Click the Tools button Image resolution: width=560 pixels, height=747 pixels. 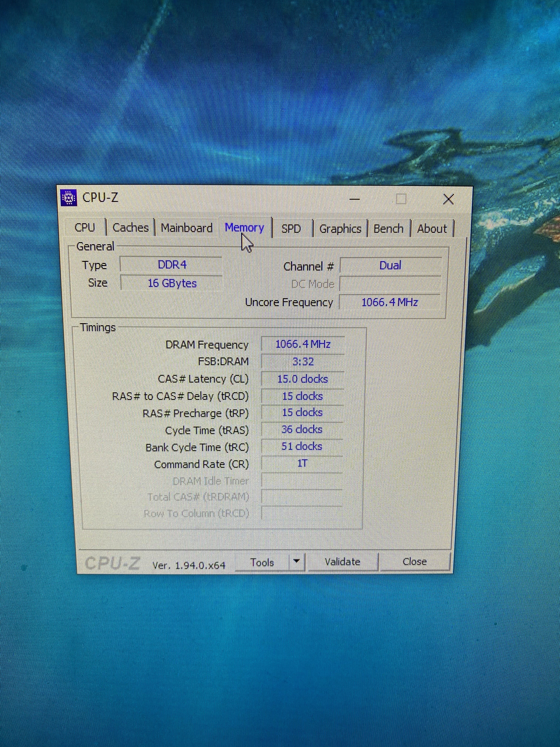(x=262, y=562)
